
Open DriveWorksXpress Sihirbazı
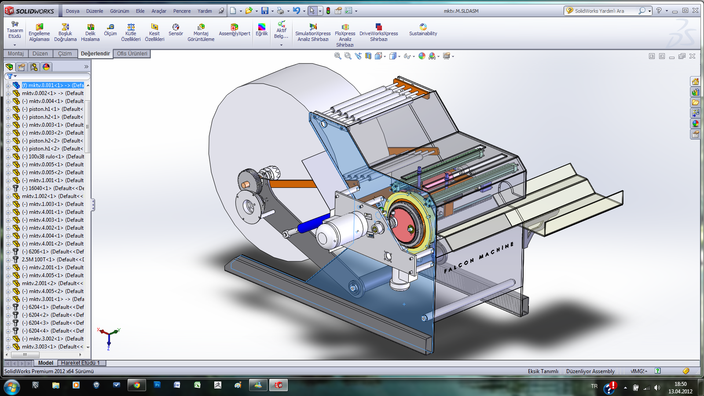pyautogui.click(x=378, y=33)
